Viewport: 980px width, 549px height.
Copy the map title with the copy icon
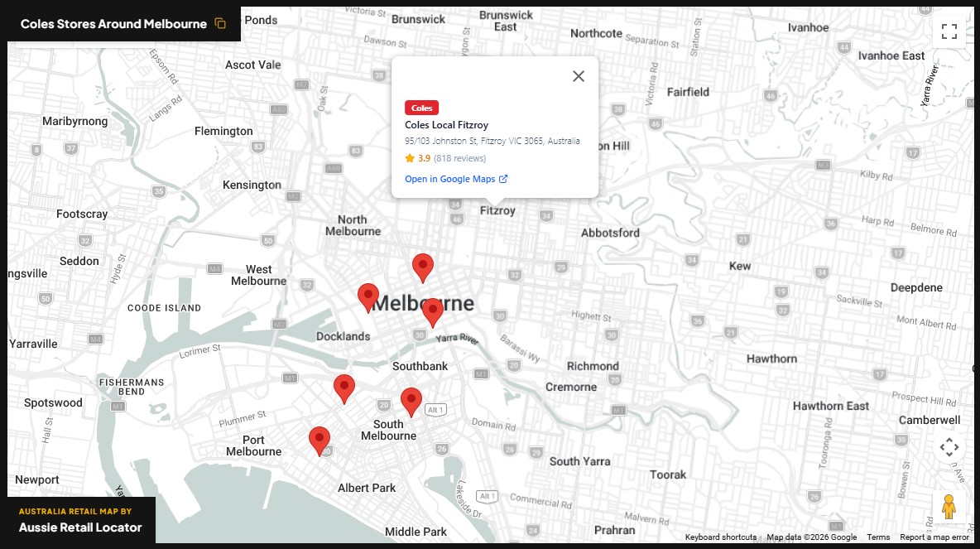tap(220, 23)
